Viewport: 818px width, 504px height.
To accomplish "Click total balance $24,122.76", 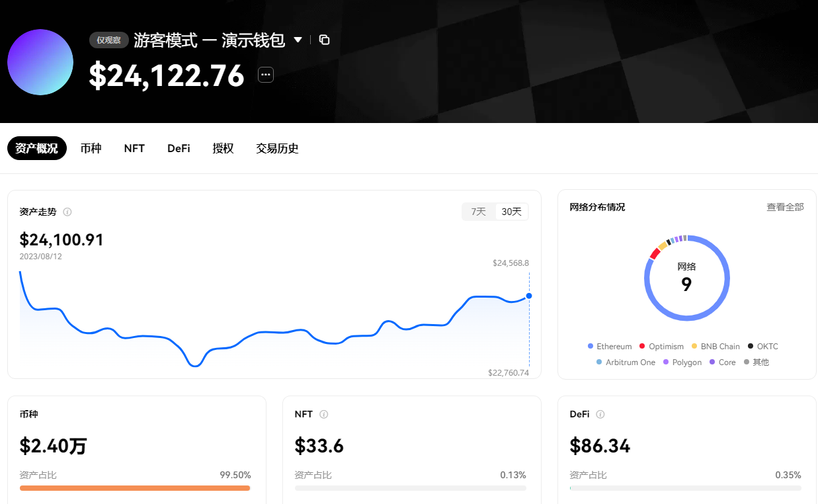I will coord(167,75).
